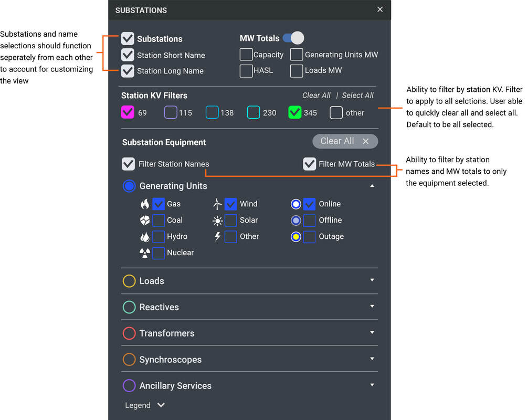Click the Outage yellow status icon
This screenshot has height=420, width=528.
pos(296,237)
